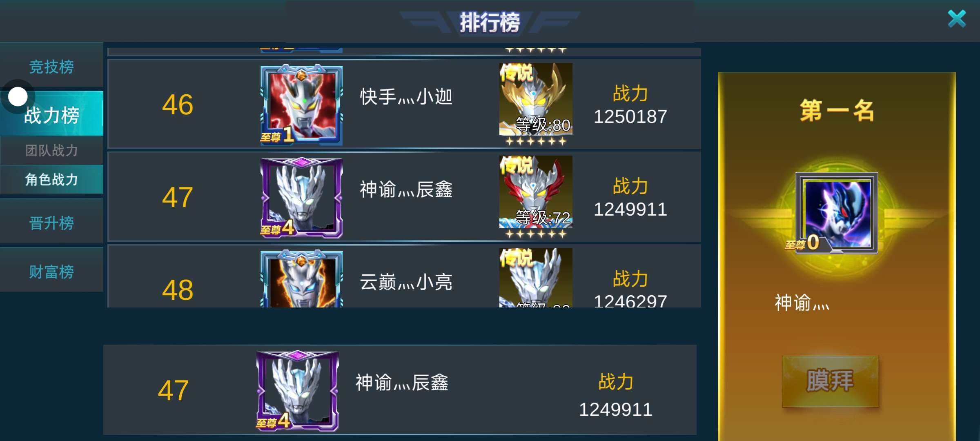The width and height of the screenshot is (980, 441).
Task: Open the 晋升榜 ranking tab
Action: pyautogui.click(x=51, y=223)
